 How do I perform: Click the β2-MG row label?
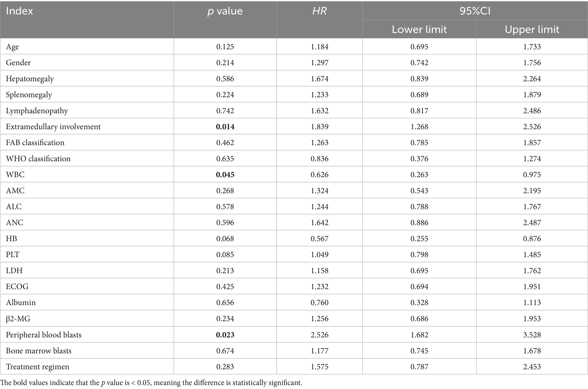tap(18, 319)
